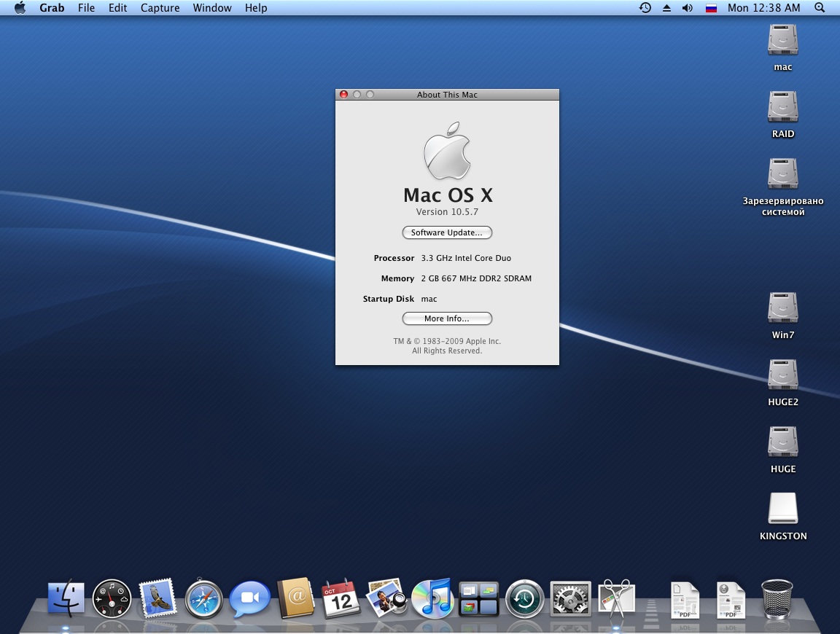The width and height of the screenshot is (840, 634).
Task: Launch the Dashboard dock icon
Action: click(112, 600)
